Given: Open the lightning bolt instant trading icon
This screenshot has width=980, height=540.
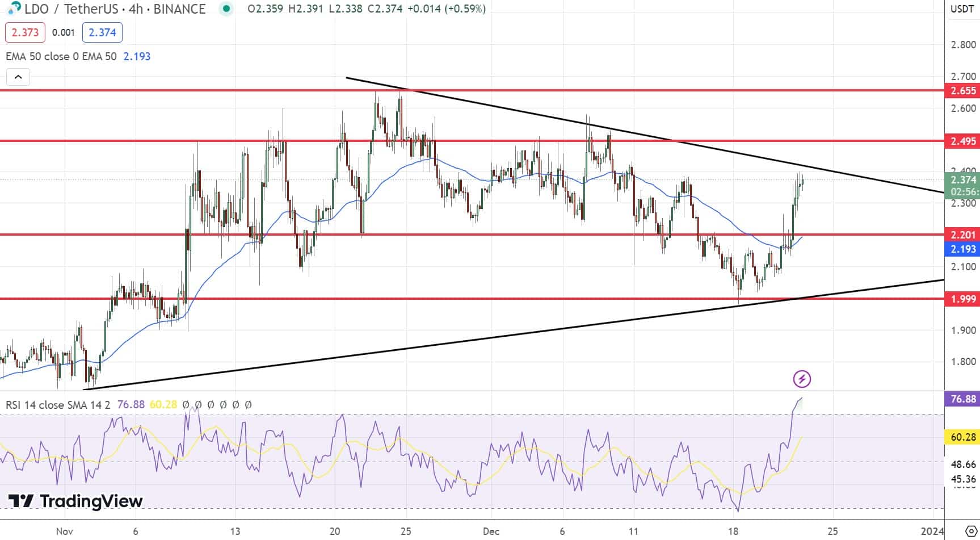Looking at the screenshot, I should tap(802, 379).
